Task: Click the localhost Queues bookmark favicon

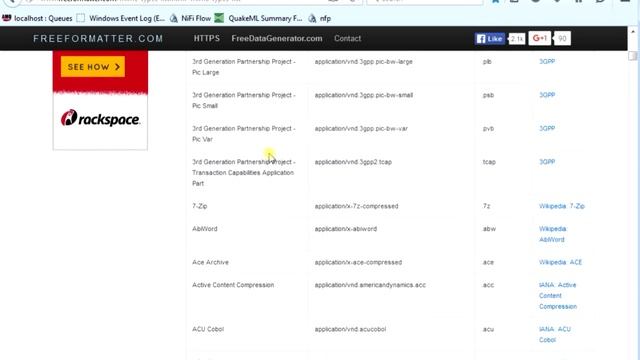Action: [7, 18]
